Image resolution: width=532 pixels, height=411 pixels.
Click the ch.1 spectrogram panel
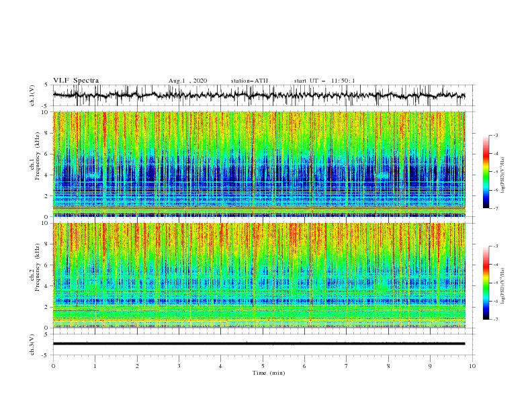259,164
